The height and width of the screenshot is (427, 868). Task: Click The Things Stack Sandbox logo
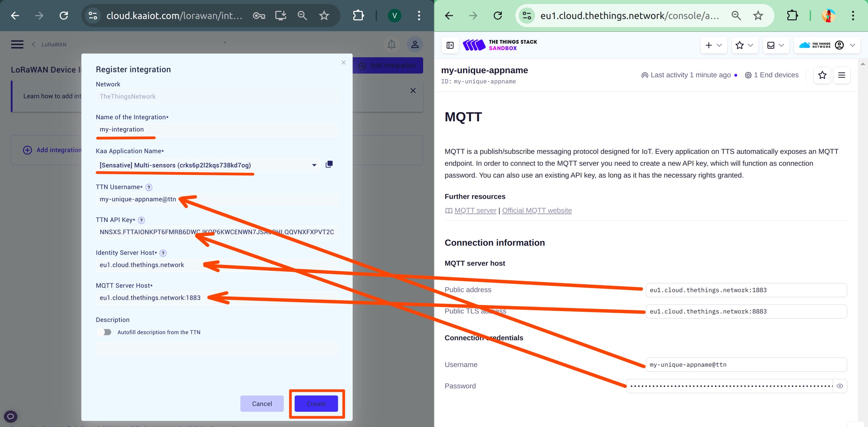point(500,45)
